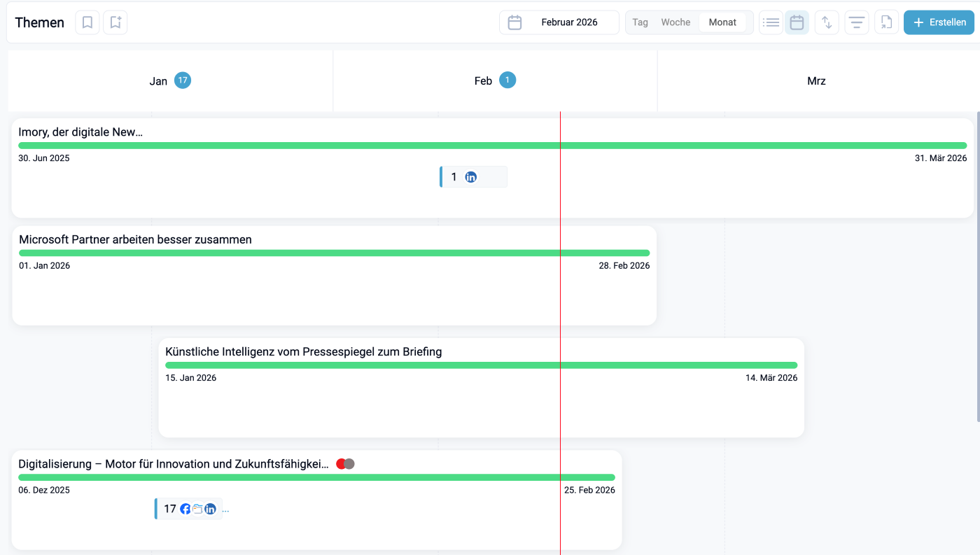Viewport: 980px width, 555px height.
Task: Click the Erstellen button
Action: (939, 22)
